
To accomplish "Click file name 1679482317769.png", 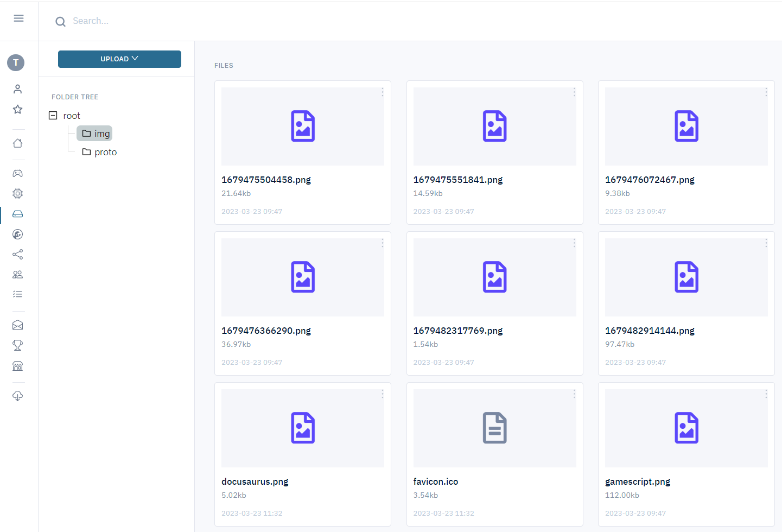I will (x=458, y=331).
